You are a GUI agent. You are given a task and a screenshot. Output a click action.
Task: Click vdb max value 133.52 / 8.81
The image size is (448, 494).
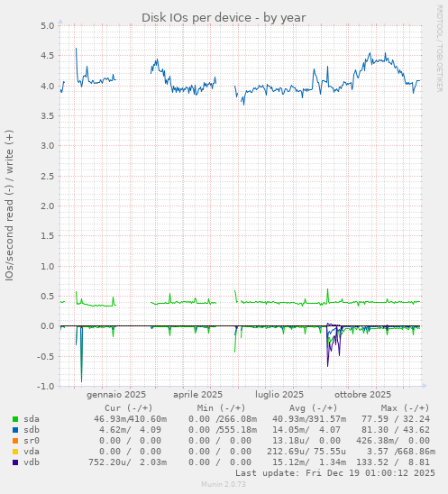tap(393, 462)
